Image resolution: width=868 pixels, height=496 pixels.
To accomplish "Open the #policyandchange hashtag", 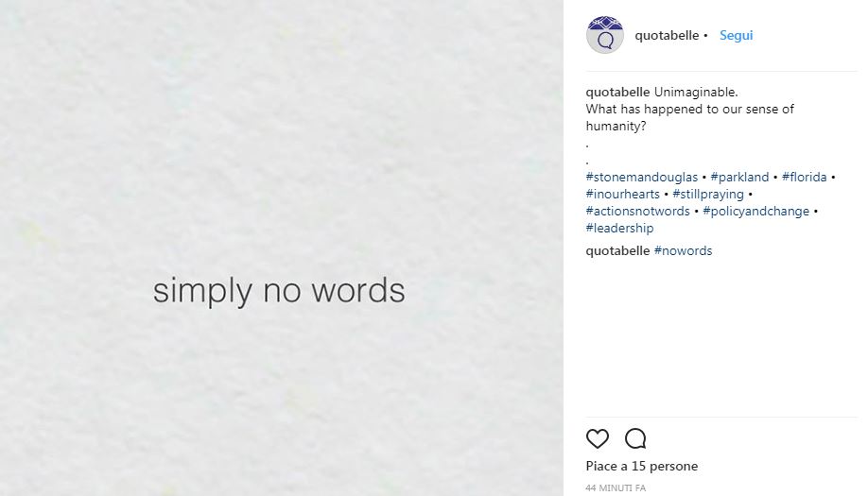I will click(756, 212).
